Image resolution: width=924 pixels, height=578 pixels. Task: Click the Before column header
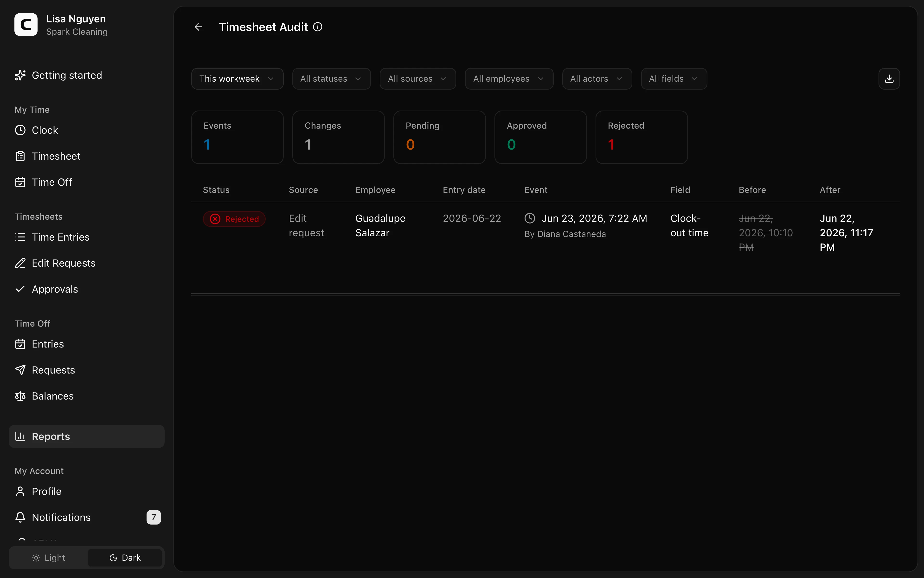(x=752, y=190)
